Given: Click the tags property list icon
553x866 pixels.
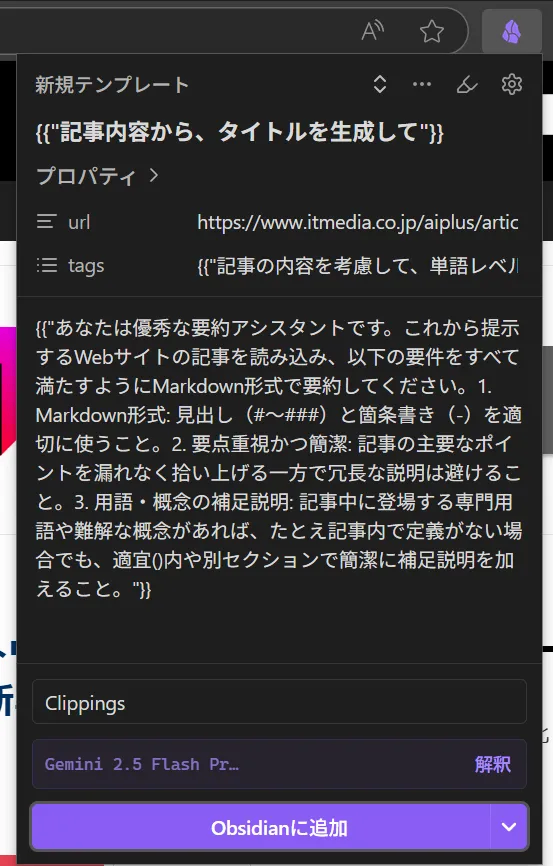Looking at the screenshot, I should pos(47,266).
